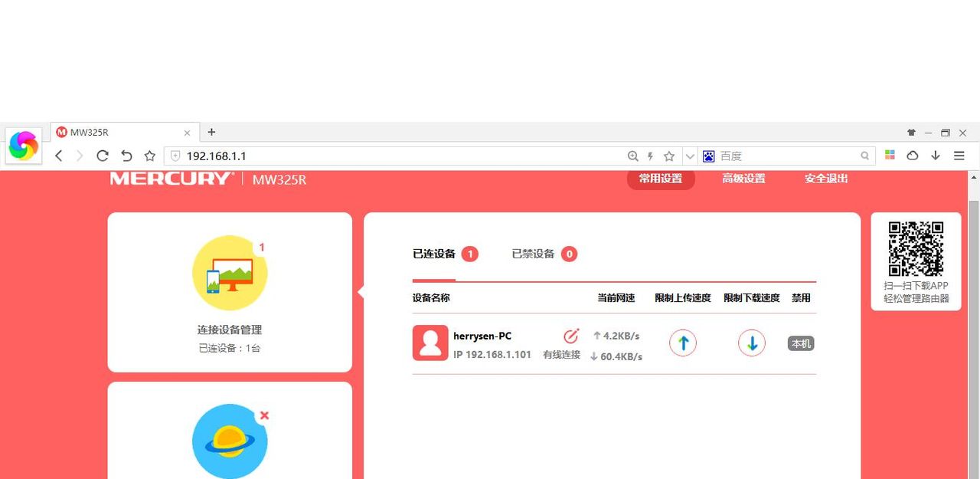Click the undo/restore closed page icon
Image resolution: width=980 pixels, height=479 pixels.
126,156
